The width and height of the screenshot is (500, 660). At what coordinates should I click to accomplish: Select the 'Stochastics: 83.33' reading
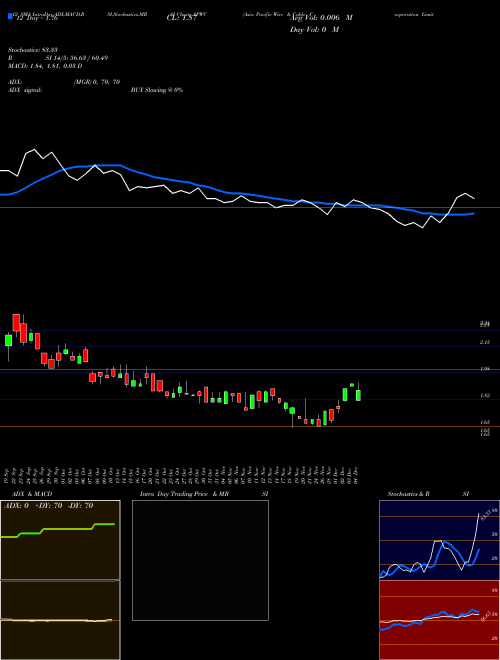coord(33,50)
